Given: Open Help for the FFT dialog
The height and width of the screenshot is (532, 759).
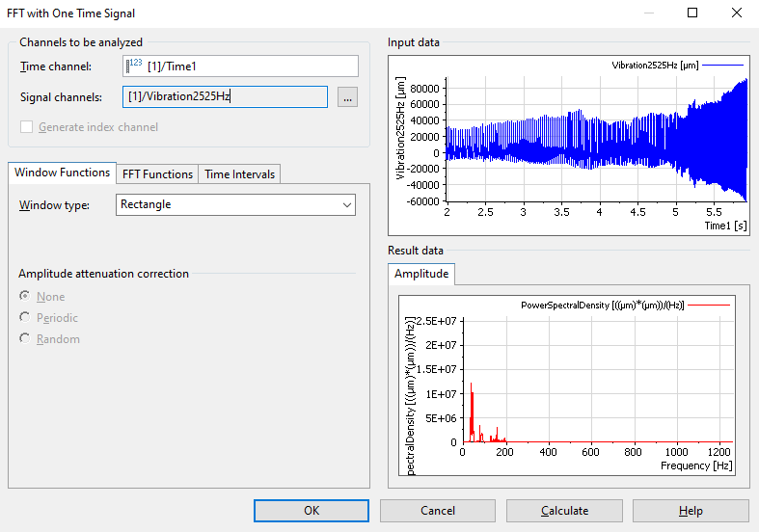Looking at the screenshot, I should (691, 511).
